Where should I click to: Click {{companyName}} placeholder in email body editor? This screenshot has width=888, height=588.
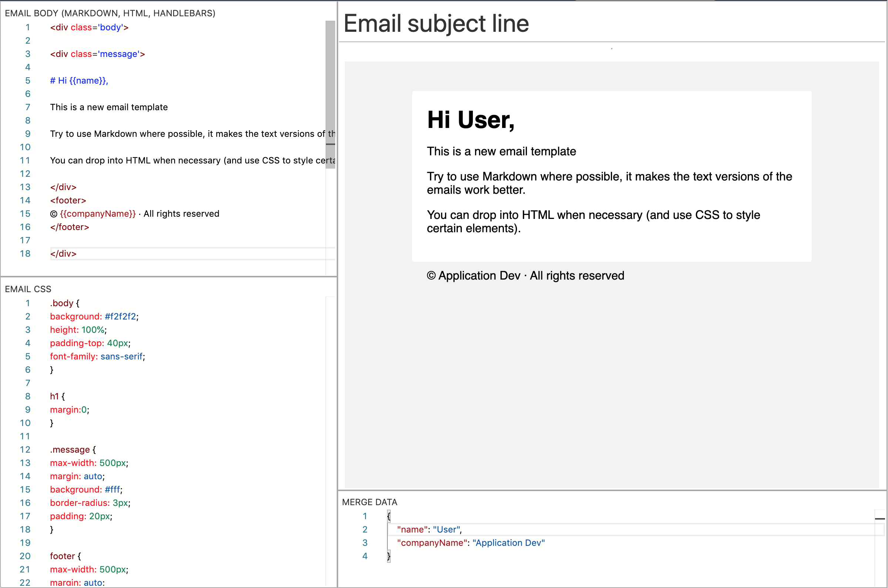(98, 214)
